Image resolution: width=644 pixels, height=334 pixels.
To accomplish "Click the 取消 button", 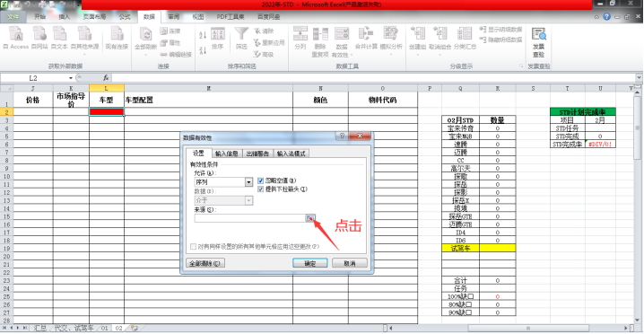I will (x=349, y=263).
